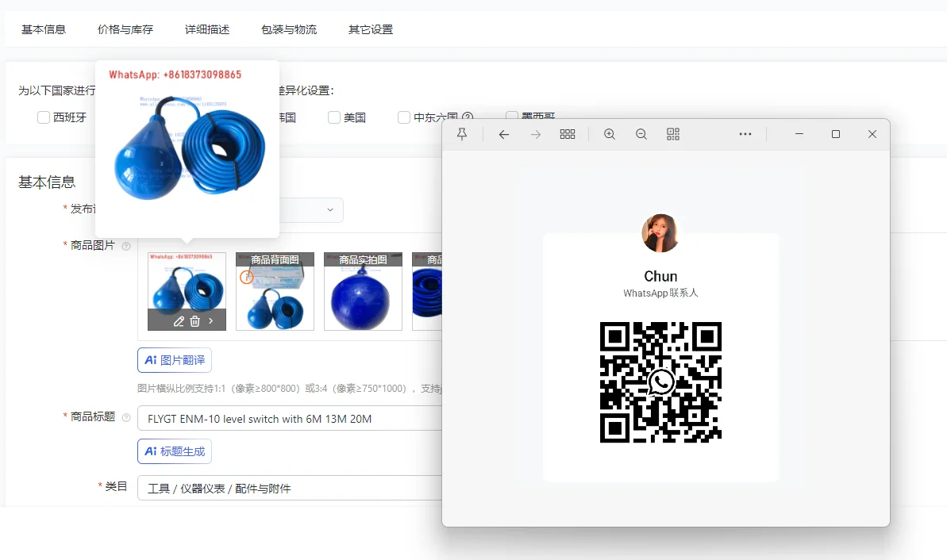The image size is (947, 560).
Task: Click Chun's profile avatar
Action: (660, 233)
